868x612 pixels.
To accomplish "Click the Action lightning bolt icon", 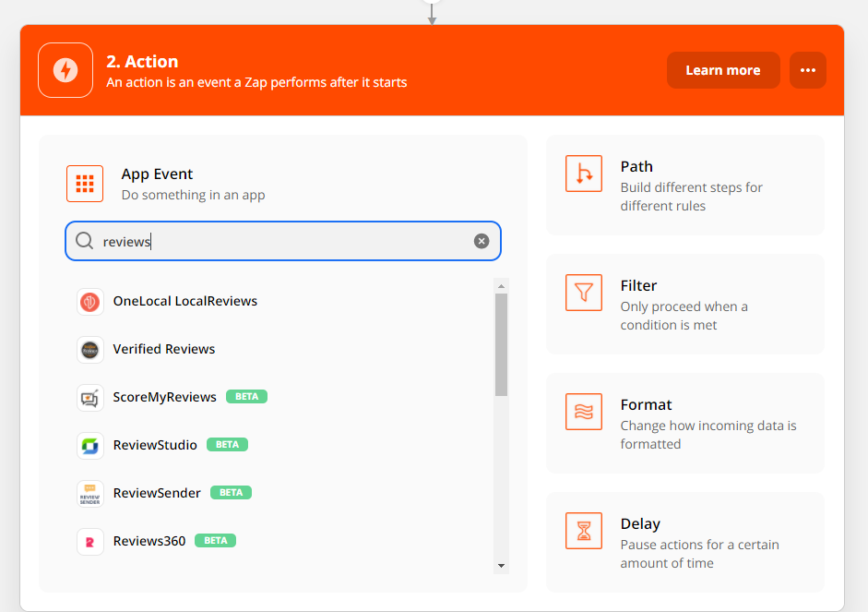I will [x=65, y=70].
